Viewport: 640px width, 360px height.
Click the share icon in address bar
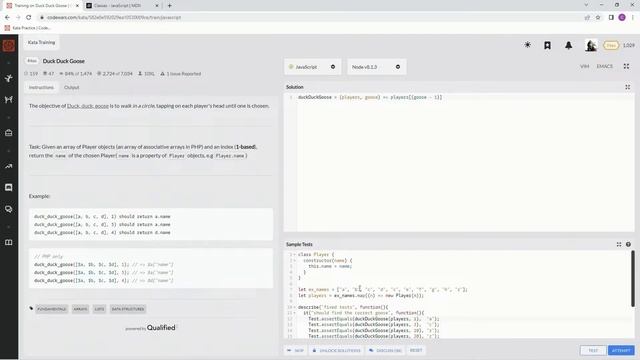pyautogui.click(x=587, y=18)
